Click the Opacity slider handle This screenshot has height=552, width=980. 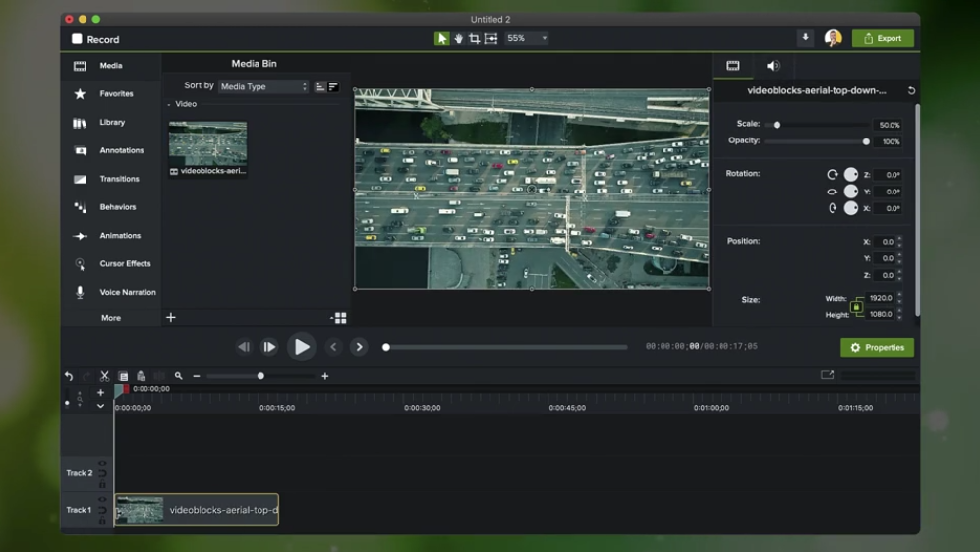click(x=866, y=141)
